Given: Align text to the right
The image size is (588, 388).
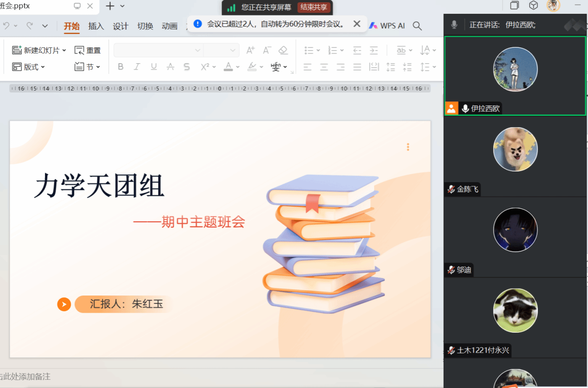Looking at the screenshot, I should click(340, 67).
